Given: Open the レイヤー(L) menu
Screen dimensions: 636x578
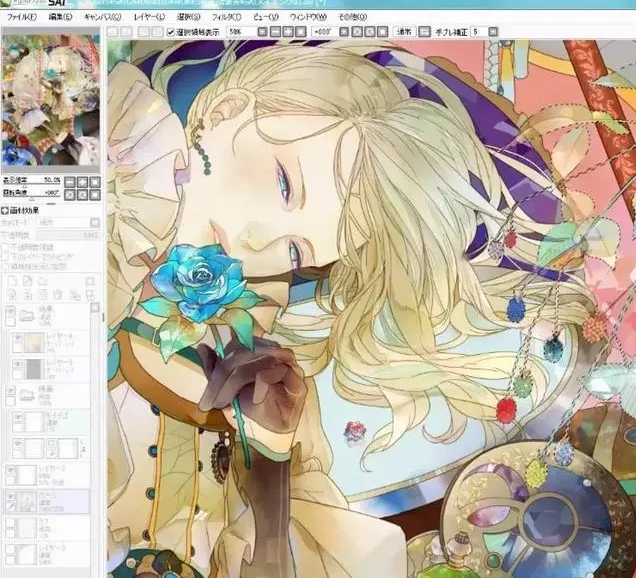Looking at the screenshot, I should point(149,17).
